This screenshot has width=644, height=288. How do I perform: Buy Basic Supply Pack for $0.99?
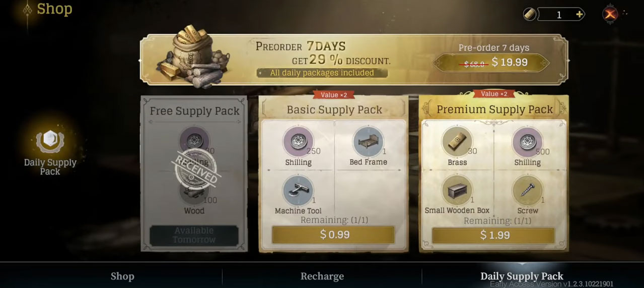pyautogui.click(x=333, y=235)
